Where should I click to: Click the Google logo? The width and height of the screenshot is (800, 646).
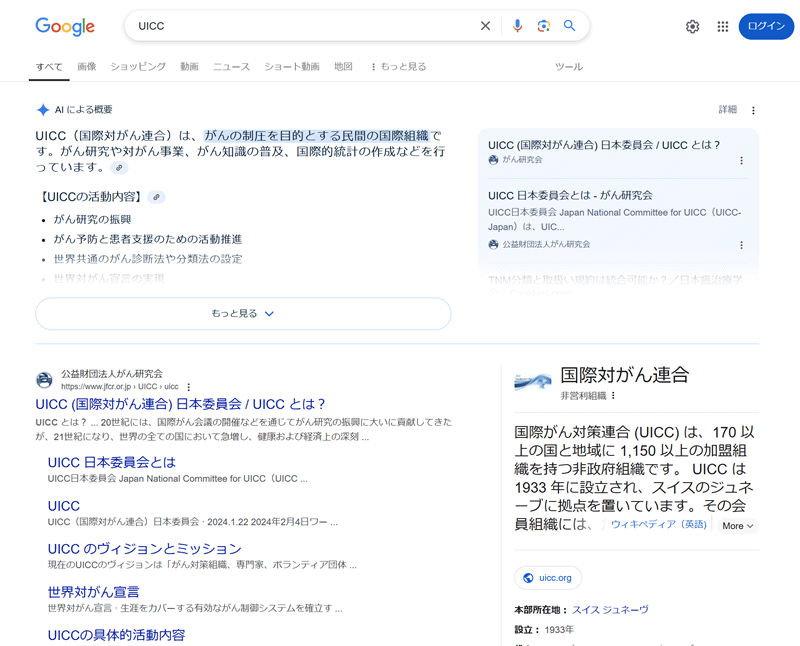point(65,27)
